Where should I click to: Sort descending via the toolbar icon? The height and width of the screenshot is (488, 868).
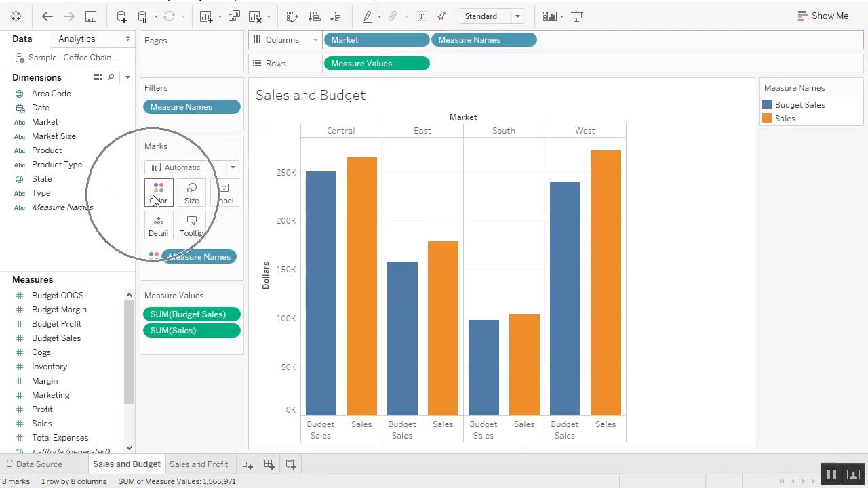point(336,16)
